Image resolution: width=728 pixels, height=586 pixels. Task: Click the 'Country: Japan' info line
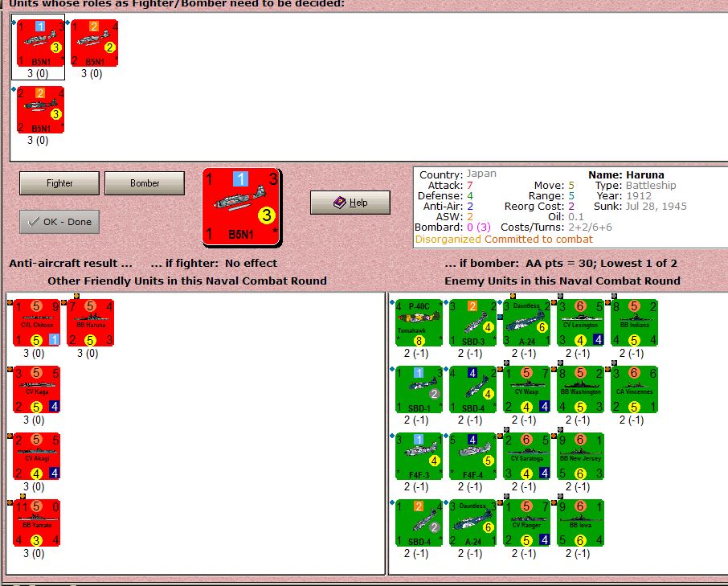point(458,174)
